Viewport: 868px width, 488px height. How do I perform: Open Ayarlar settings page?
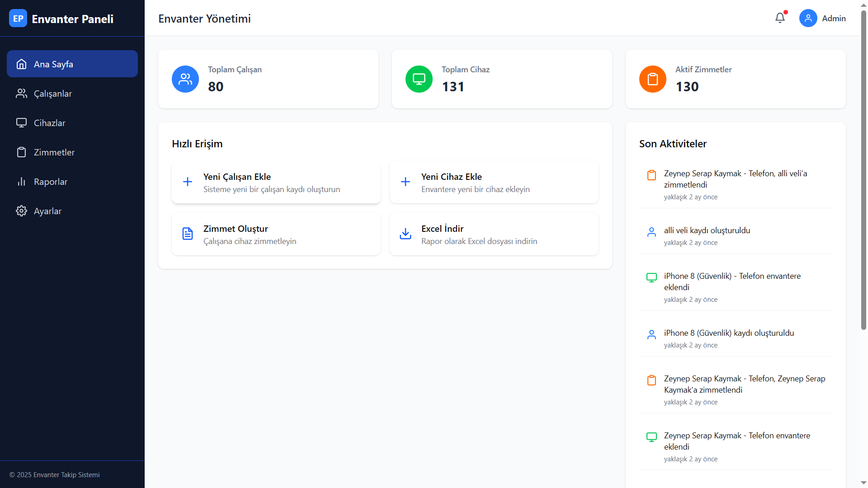[x=47, y=211]
